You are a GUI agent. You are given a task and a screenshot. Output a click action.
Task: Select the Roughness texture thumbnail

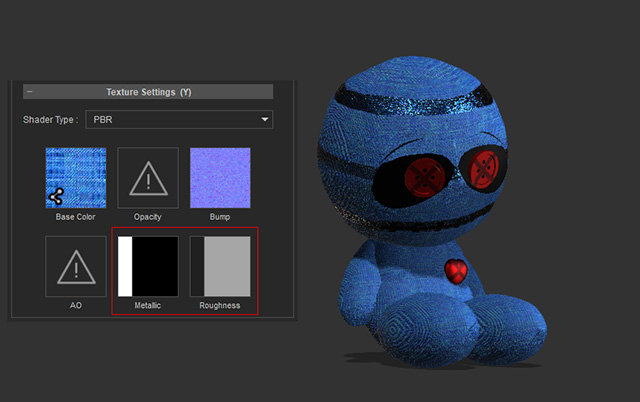pos(220,267)
